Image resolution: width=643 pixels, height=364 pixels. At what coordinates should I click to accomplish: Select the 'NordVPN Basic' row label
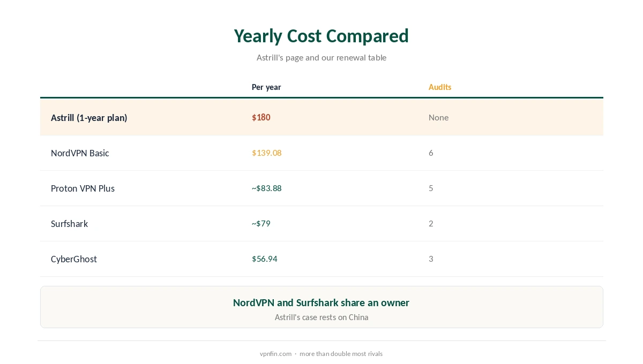pos(80,153)
